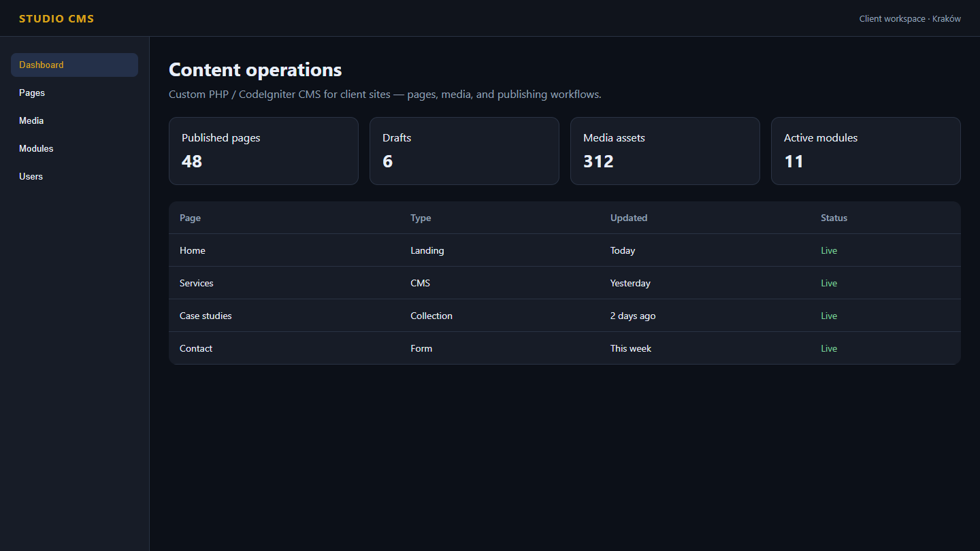Viewport: 980px width, 551px height.
Task: Open the Media assets card
Action: click(665, 151)
